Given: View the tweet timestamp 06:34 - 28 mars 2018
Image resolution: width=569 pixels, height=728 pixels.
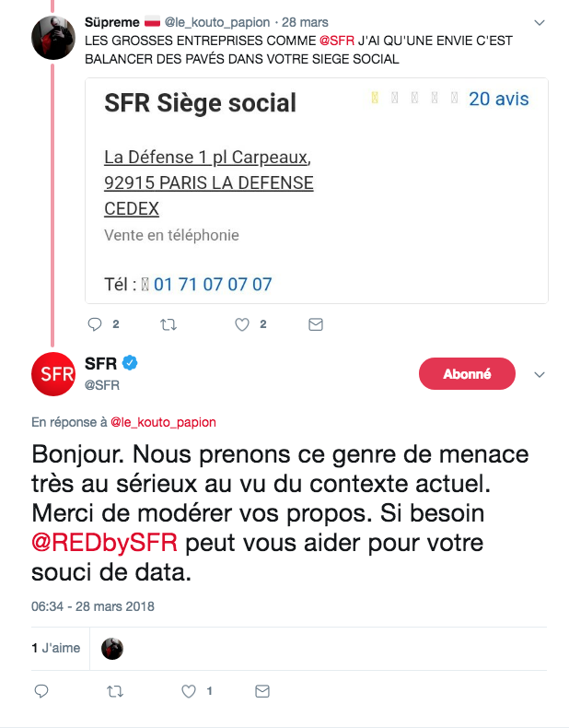Looking at the screenshot, I should pos(93,606).
